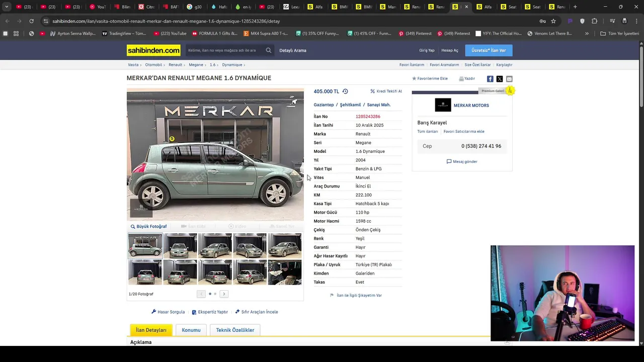Image resolution: width=644 pixels, height=362 pixels.
Task: Go to previous photo page arrow
Action: coord(201,294)
